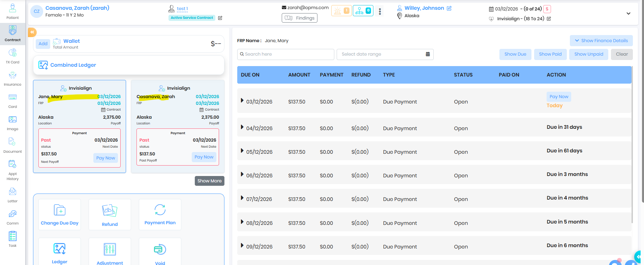644x265 pixels.
Task: Open the Ledger tile
Action: coord(60,252)
